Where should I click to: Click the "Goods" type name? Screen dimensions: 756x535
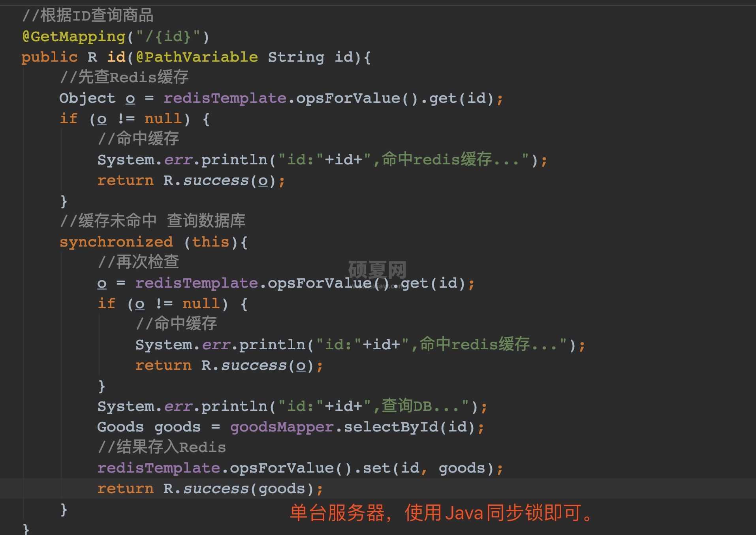click(120, 427)
